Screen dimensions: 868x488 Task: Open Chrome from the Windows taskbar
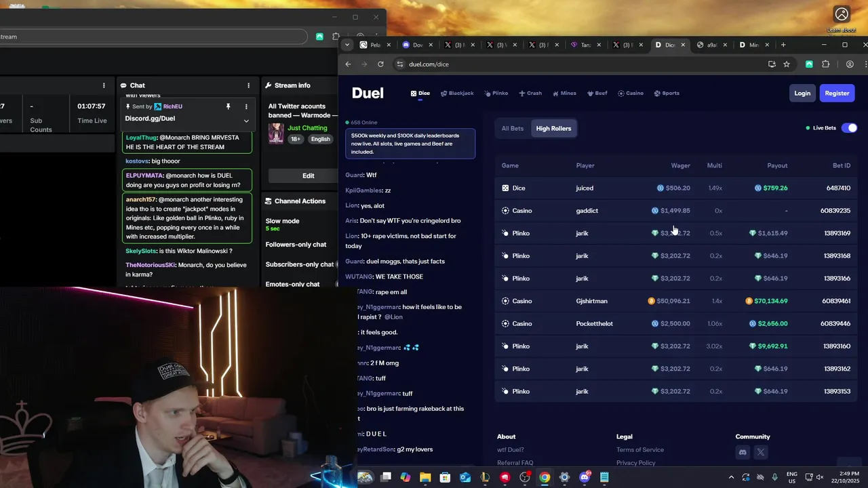[545, 477]
